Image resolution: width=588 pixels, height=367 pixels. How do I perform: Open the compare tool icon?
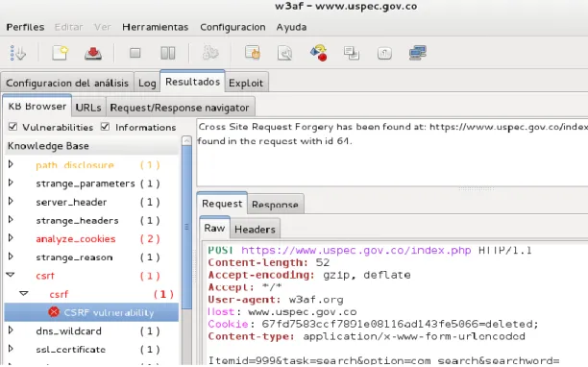[384, 53]
